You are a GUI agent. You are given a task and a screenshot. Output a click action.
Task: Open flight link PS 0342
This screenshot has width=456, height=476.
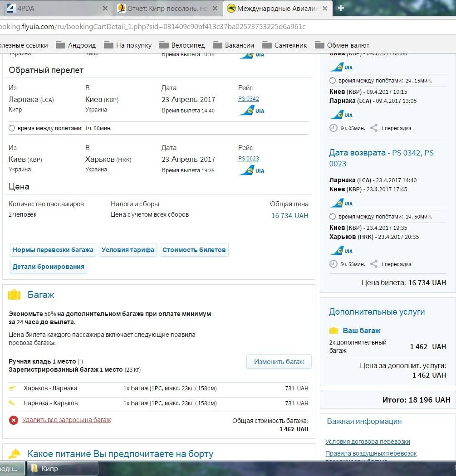pyautogui.click(x=248, y=98)
